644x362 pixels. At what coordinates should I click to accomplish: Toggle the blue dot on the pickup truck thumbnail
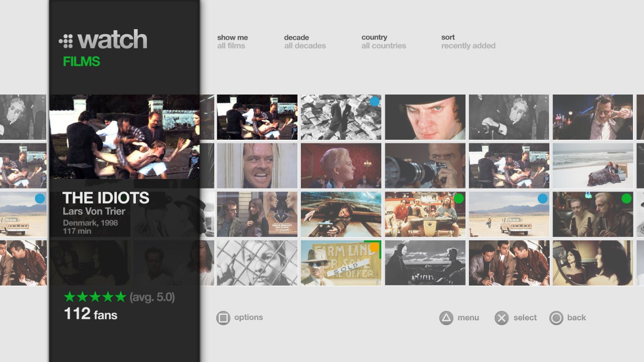click(x=542, y=199)
